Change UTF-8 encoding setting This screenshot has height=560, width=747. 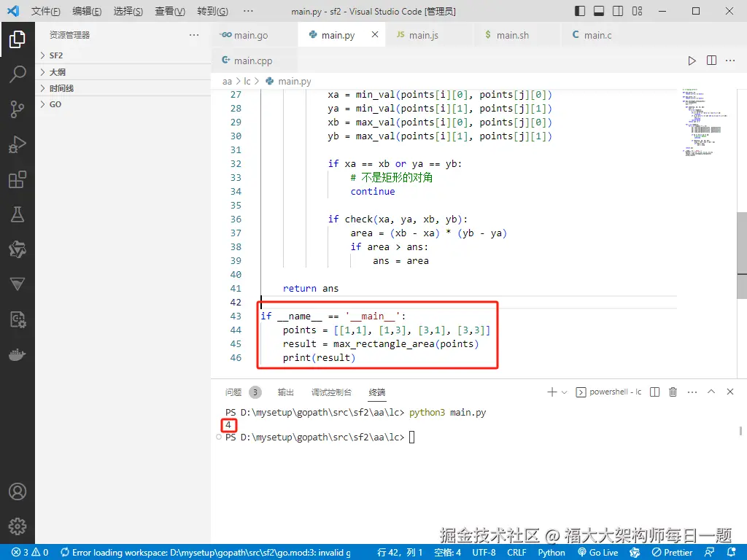(484, 553)
